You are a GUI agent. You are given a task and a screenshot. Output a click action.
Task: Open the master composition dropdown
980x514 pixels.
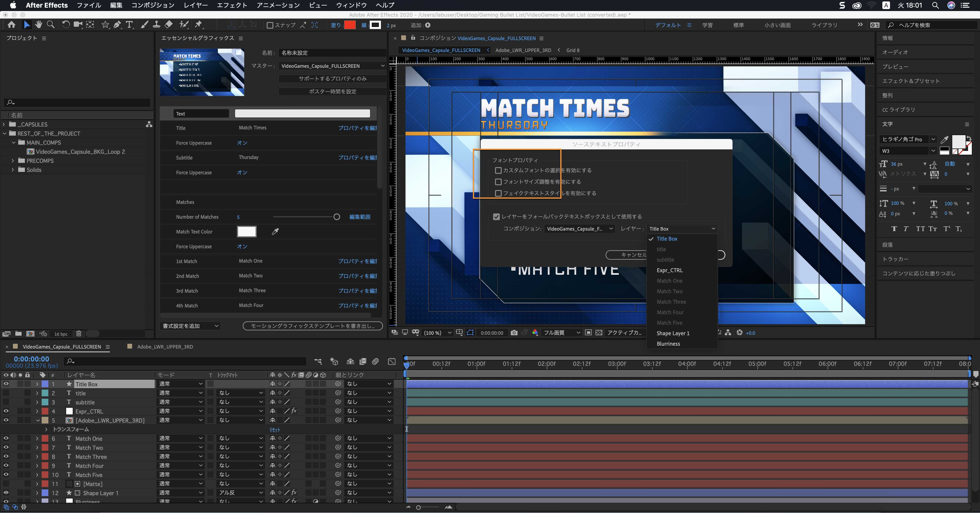[333, 66]
